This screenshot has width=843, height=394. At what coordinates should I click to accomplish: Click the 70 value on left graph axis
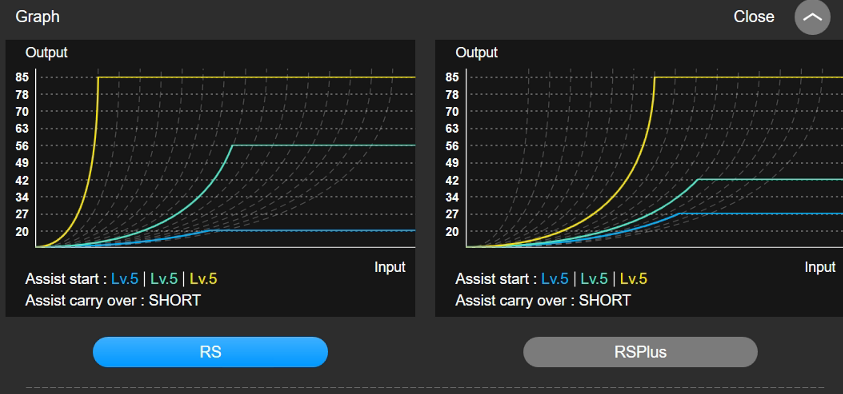[x=23, y=111]
